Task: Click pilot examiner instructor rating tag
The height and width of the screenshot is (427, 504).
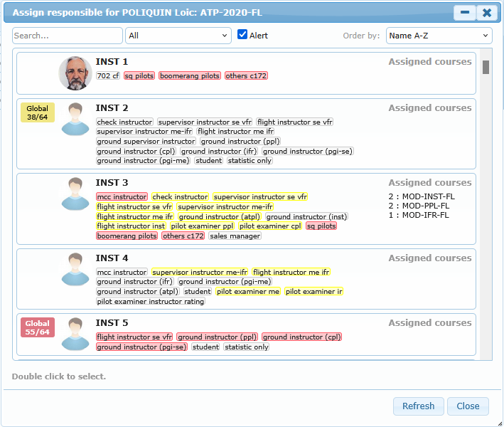Action: click(x=151, y=302)
